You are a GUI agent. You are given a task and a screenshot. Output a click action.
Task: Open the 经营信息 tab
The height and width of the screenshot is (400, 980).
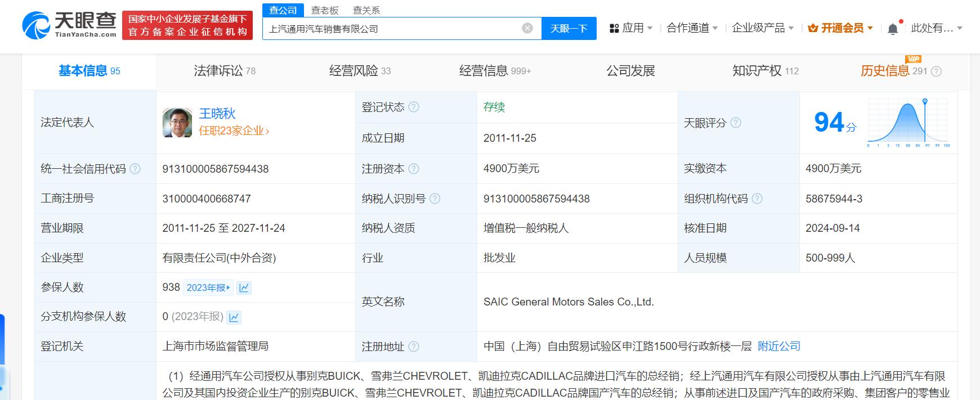[495, 71]
